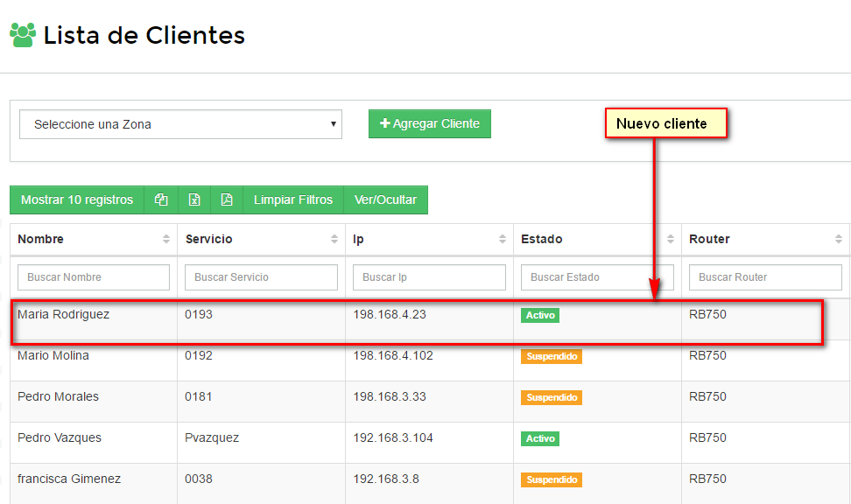Image resolution: width=851 pixels, height=504 pixels.
Task: Click the sort arrows on the Servicio column
Action: click(x=334, y=239)
